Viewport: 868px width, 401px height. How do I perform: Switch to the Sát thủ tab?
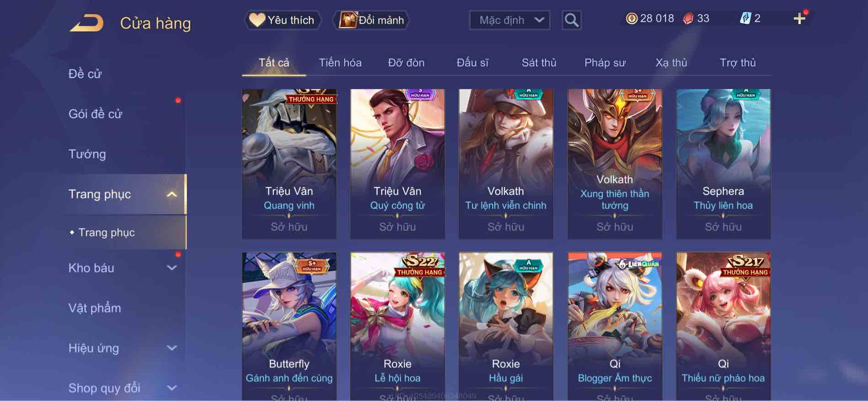539,63
